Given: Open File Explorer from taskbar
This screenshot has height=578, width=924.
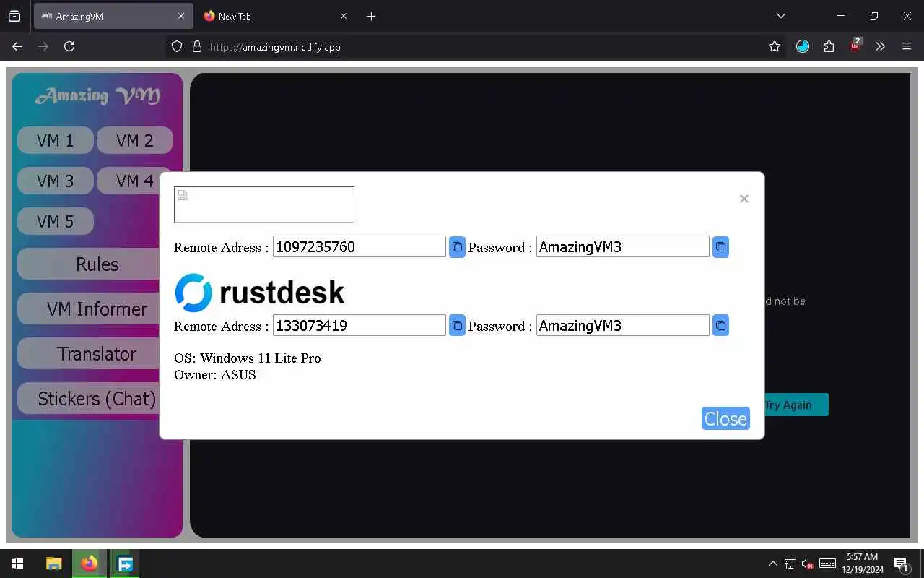Looking at the screenshot, I should (x=54, y=564).
